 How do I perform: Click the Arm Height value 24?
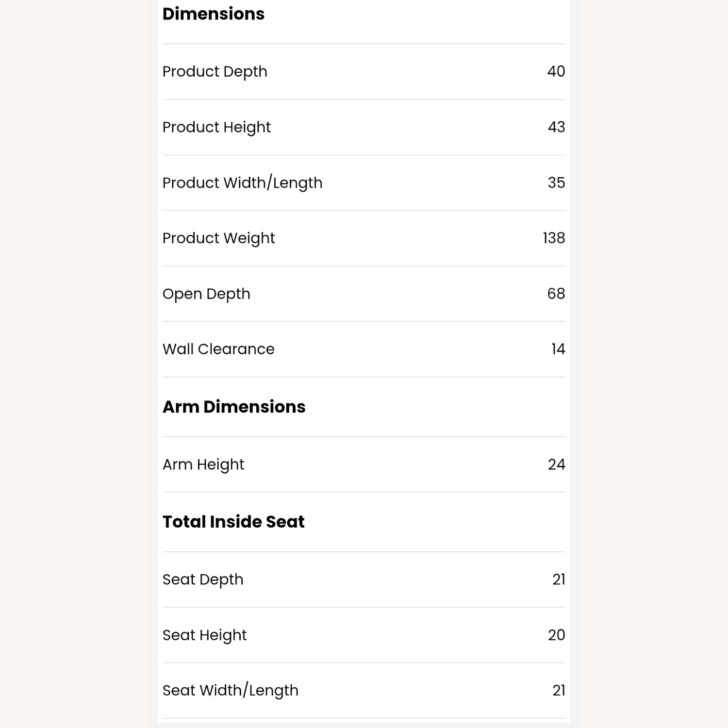[556, 465]
